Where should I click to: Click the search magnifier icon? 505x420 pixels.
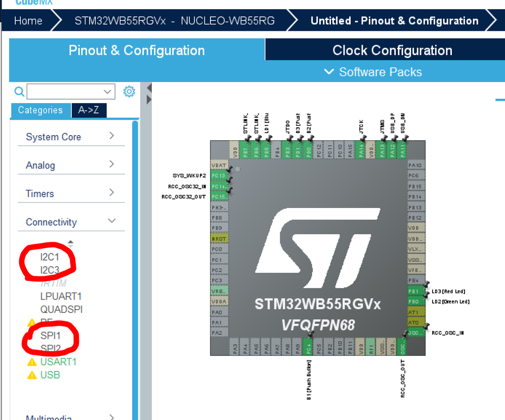[19, 92]
